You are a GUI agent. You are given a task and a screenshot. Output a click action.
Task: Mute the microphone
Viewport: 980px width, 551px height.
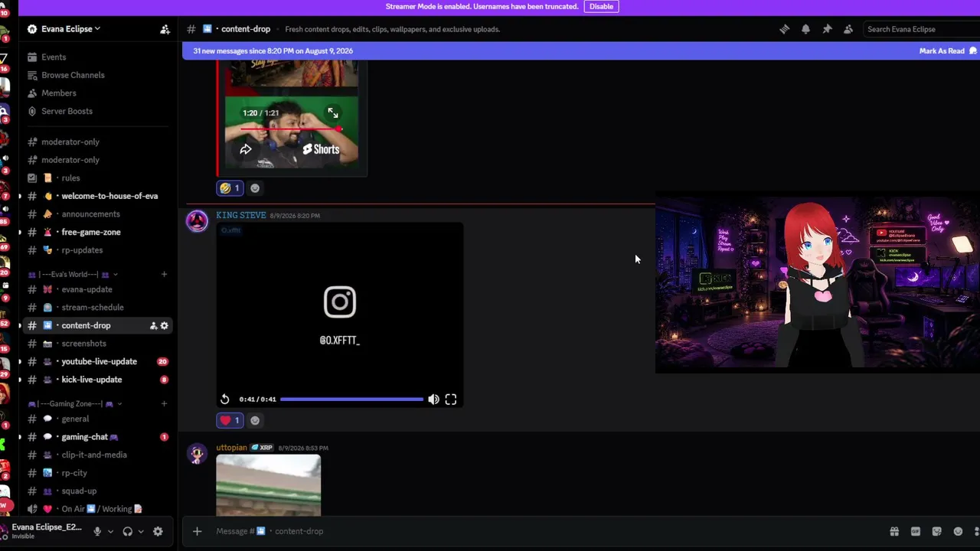coord(97,531)
